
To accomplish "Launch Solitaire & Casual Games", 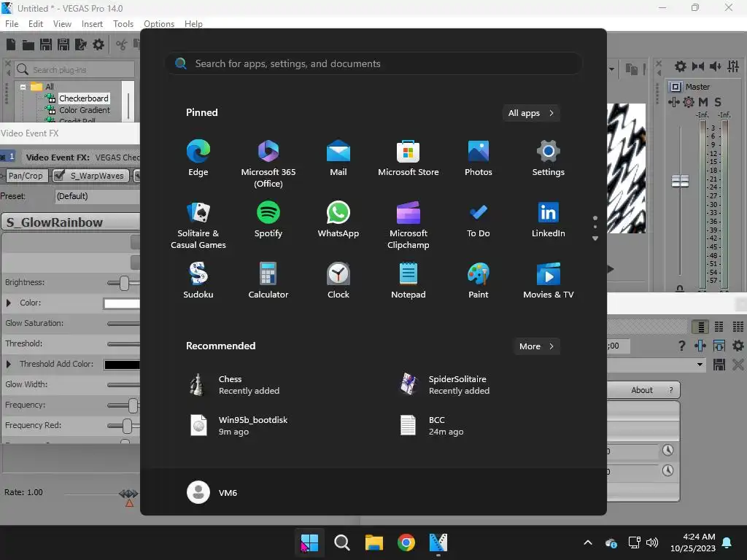I will coord(198,225).
